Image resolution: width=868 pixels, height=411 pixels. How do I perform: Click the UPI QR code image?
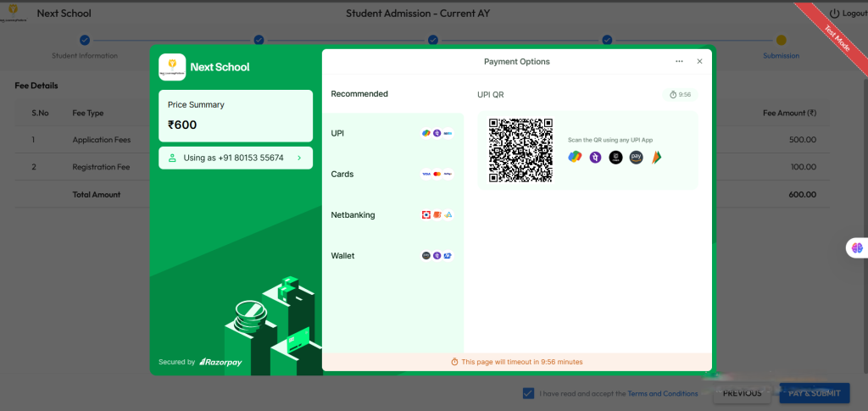(x=521, y=150)
